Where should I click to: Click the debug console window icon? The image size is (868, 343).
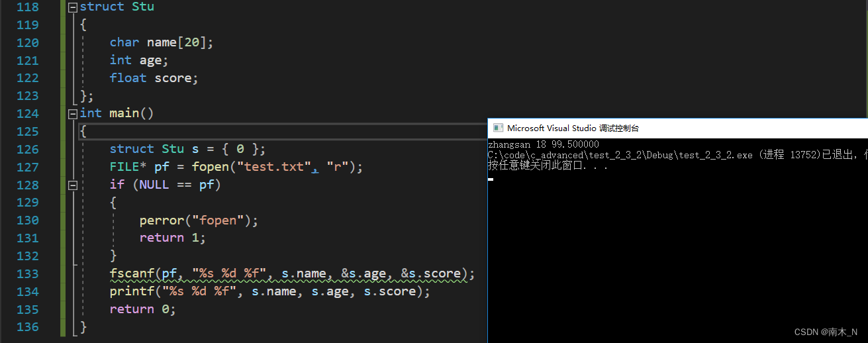tap(498, 128)
